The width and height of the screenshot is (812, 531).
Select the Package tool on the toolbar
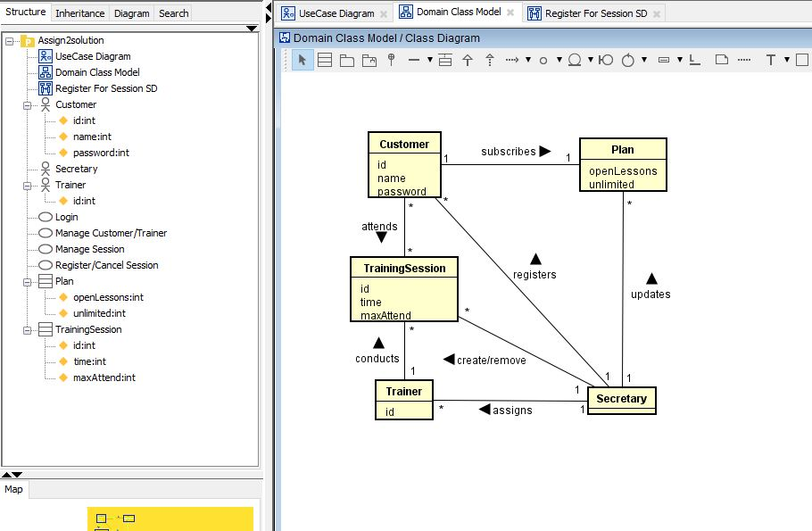pos(346,60)
